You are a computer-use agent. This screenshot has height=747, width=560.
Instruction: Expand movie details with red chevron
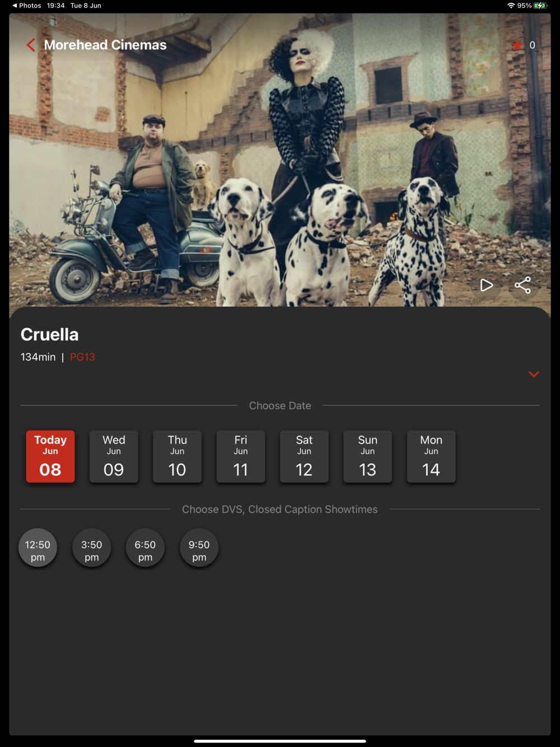tap(534, 374)
